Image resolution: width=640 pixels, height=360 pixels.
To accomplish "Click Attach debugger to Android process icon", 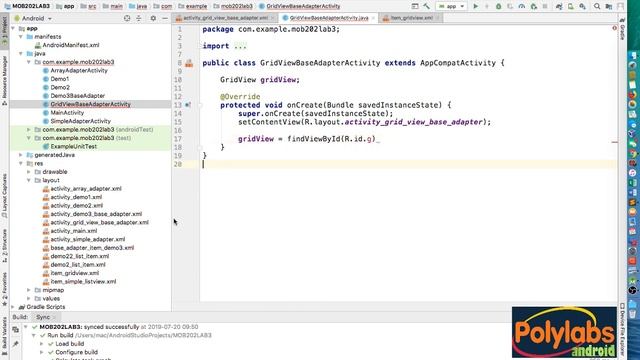I will pos(533,6).
